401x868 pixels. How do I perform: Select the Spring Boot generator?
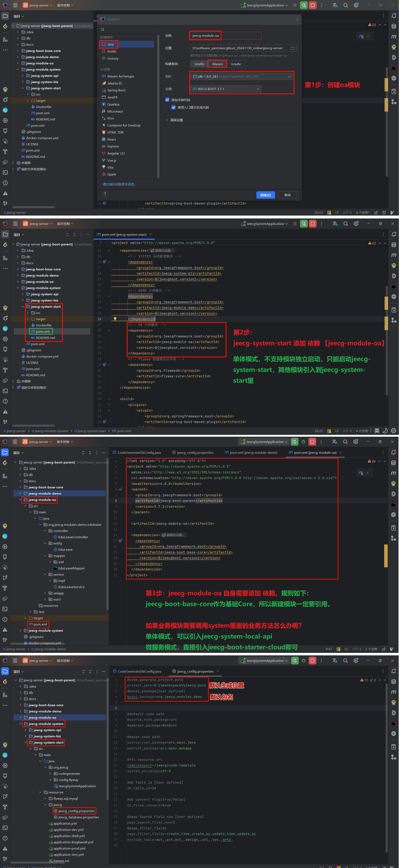tap(116, 90)
